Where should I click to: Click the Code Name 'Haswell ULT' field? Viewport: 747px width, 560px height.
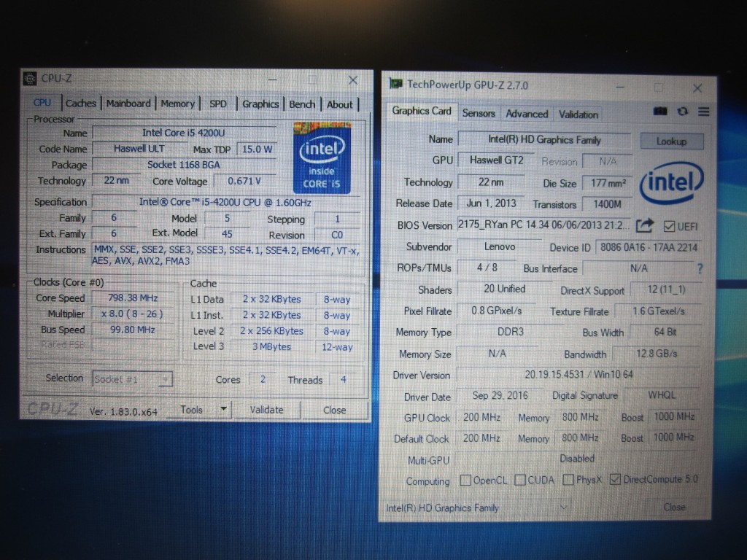point(139,149)
